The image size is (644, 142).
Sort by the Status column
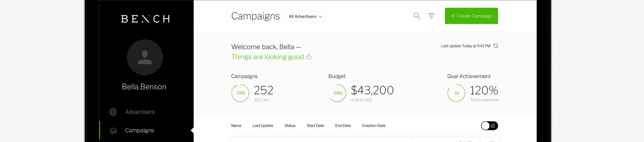290,125
